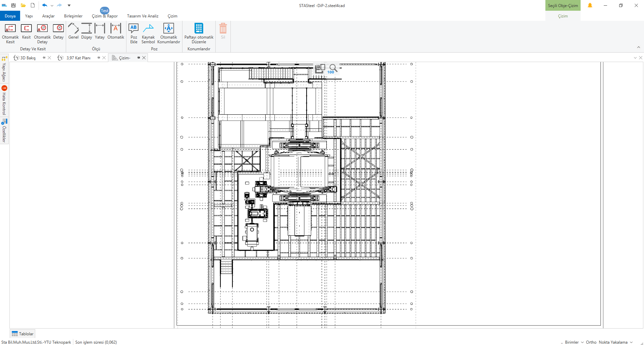Screen dimensions: 644x345
Task: Toggle Nokta Yakalama snapping
Action: 613,342
